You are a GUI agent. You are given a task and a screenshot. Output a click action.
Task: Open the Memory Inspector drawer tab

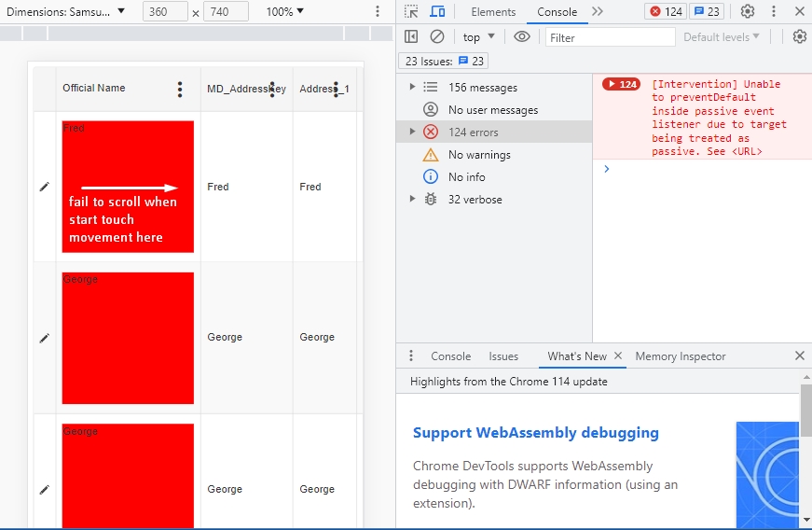pyautogui.click(x=680, y=356)
